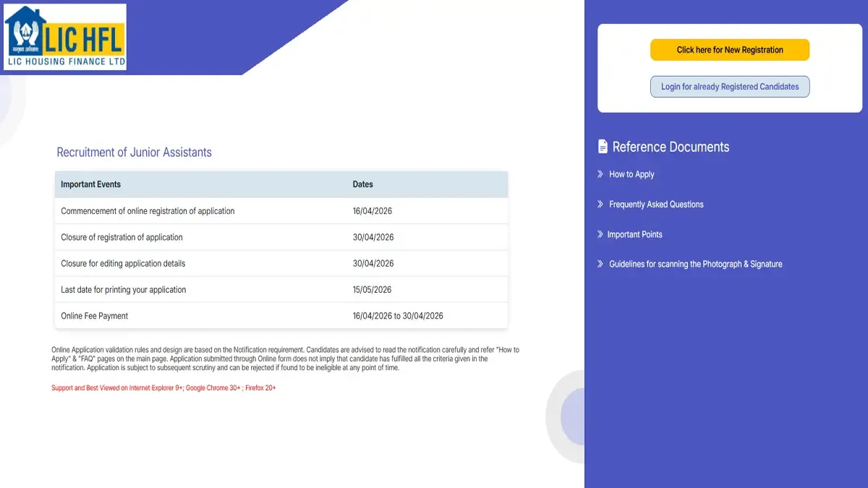Select the Closure of registration of application row
The image size is (868, 488).
pos(122,237)
